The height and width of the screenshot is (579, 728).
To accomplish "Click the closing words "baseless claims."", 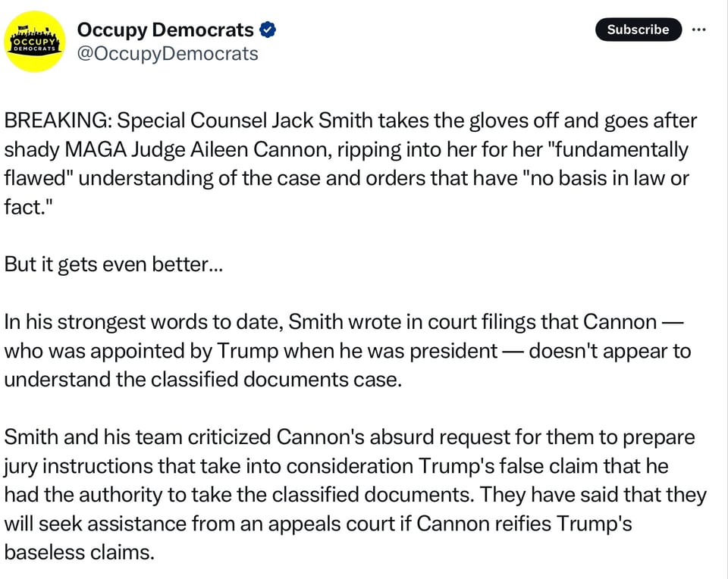I will click(79, 552).
